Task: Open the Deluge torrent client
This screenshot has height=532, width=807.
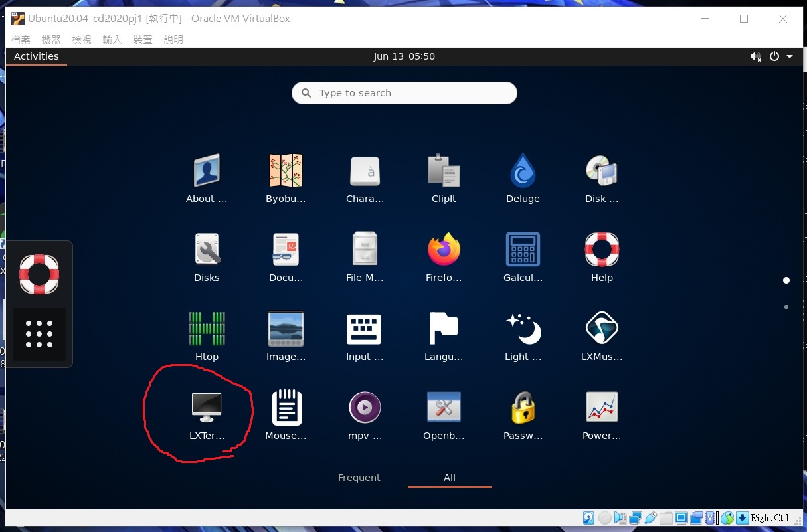Action: coord(523,171)
